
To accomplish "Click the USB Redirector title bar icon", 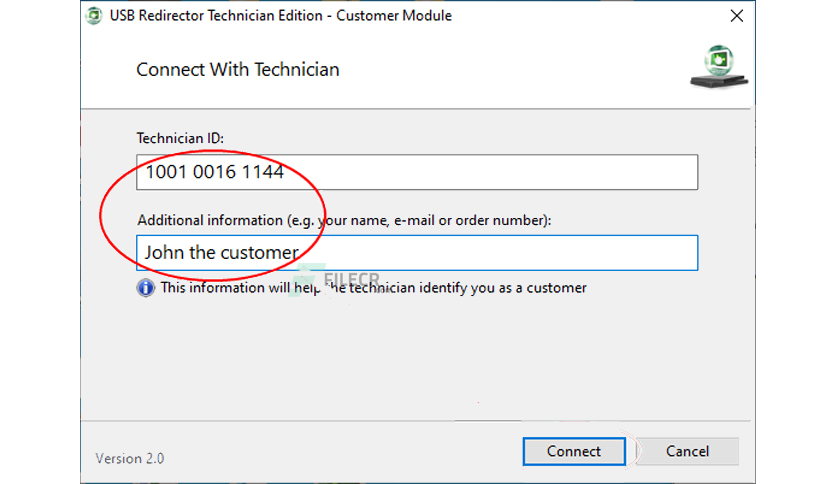I will pos(94,16).
